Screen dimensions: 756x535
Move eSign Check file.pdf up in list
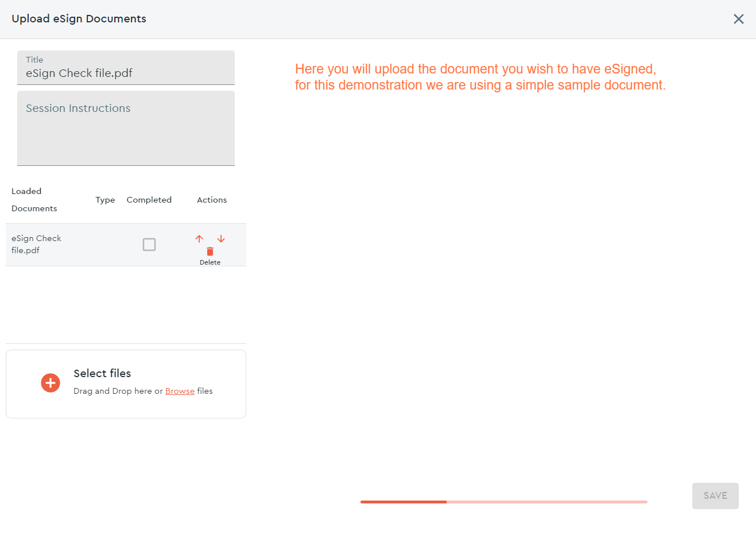tap(199, 239)
